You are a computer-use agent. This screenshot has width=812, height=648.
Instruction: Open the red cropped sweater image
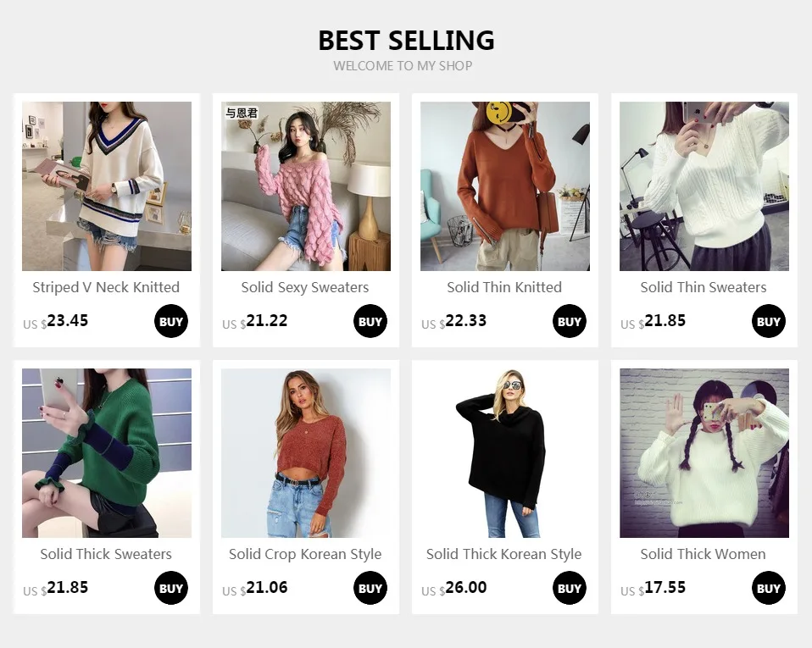(306, 453)
